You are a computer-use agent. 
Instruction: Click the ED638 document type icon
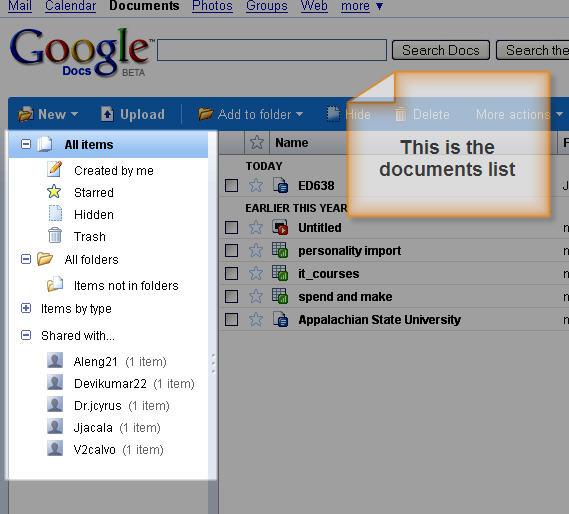pyautogui.click(x=281, y=185)
